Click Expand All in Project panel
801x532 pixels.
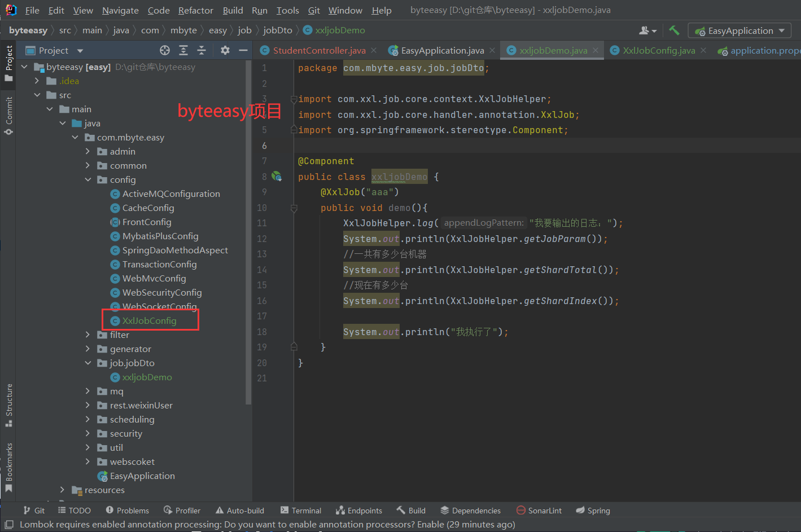(x=183, y=50)
